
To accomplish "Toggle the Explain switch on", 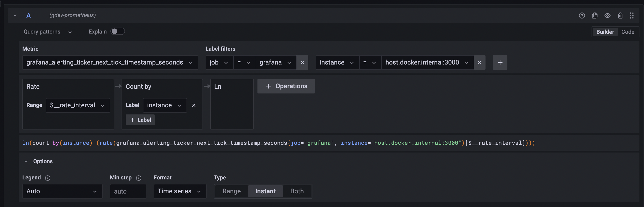I will click(117, 31).
